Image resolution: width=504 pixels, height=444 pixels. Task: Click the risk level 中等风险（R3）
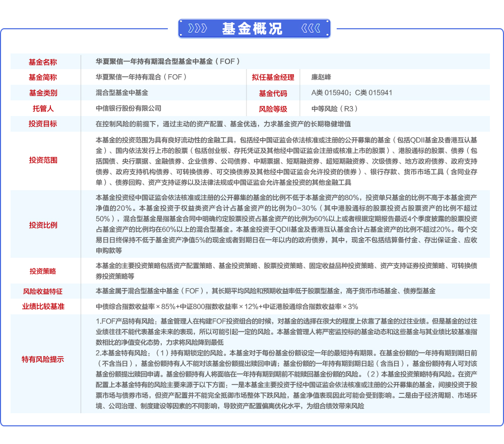335,109
